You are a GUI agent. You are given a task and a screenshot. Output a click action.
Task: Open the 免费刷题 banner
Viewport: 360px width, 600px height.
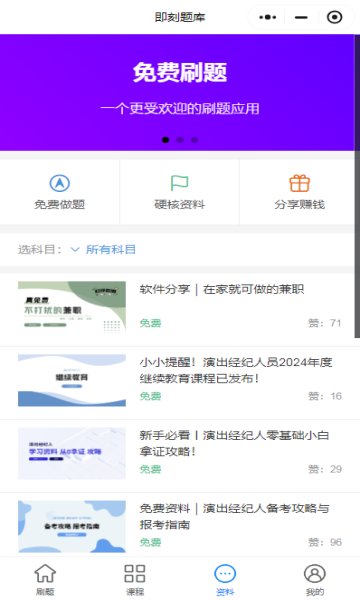(177, 92)
